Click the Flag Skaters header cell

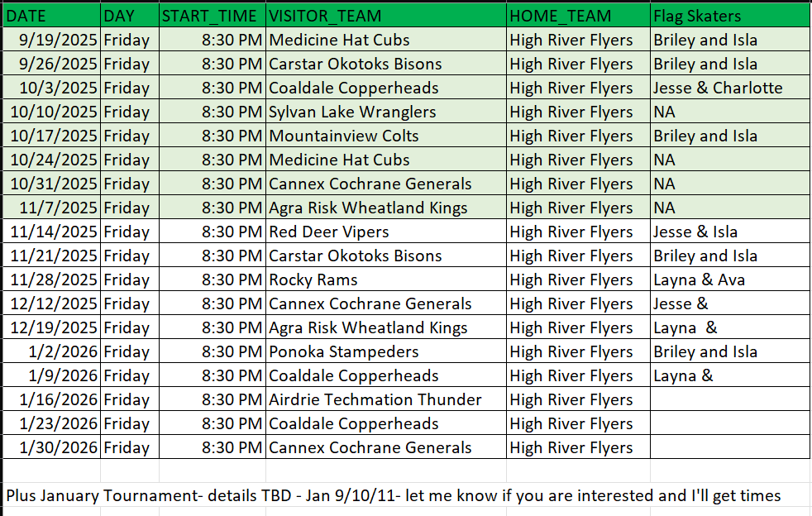pyautogui.click(x=729, y=16)
